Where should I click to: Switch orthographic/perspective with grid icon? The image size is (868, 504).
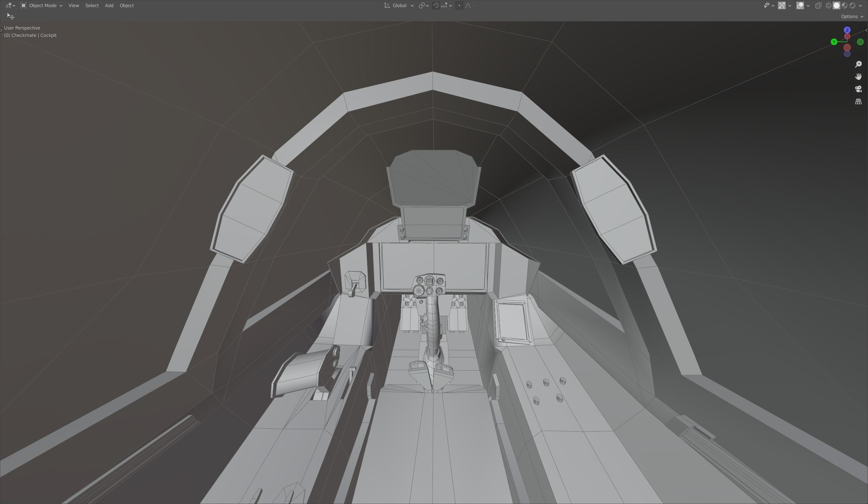(x=858, y=101)
